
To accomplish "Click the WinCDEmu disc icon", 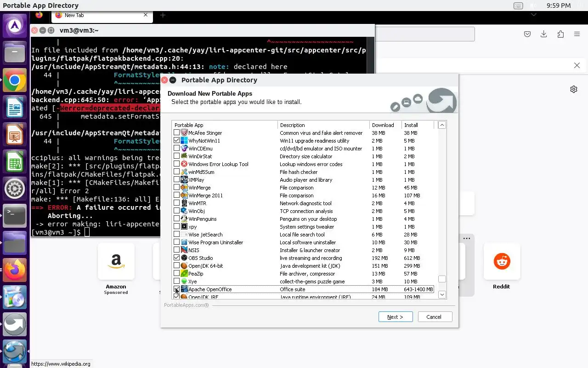I will (x=184, y=149).
